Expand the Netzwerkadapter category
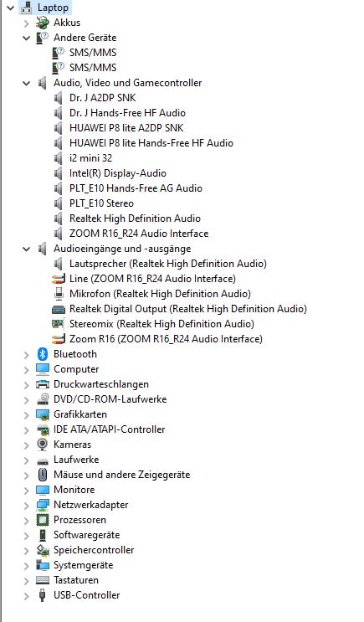The image size is (364, 622). pyautogui.click(x=27, y=505)
